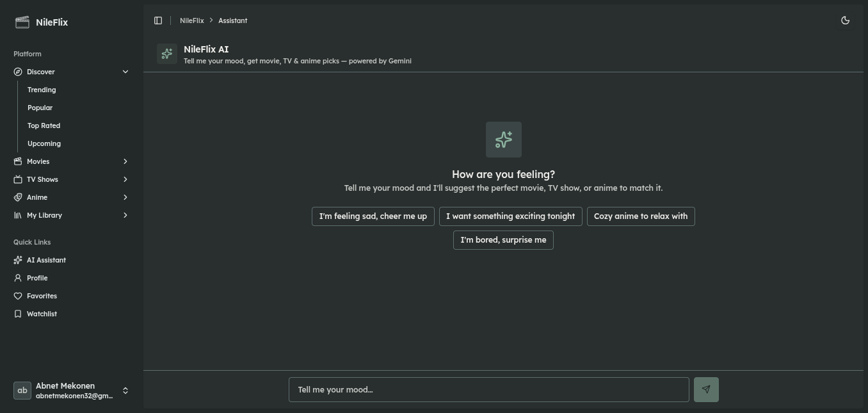
Task: Open account menu via up-down chevron
Action: coord(125,390)
